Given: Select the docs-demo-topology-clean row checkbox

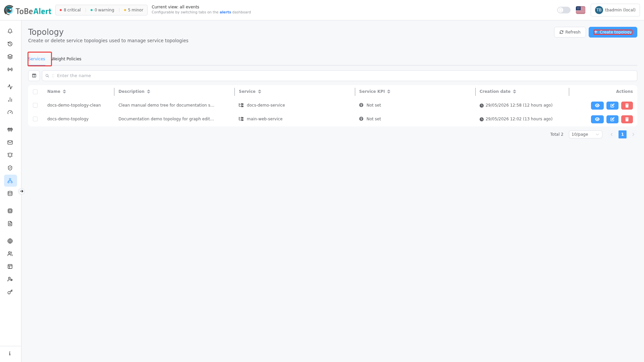Looking at the screenshot, I should [35, 105].
